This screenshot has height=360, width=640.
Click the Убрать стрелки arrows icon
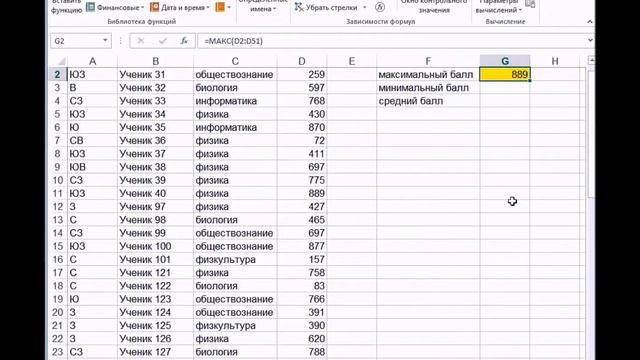pos(299,7)
